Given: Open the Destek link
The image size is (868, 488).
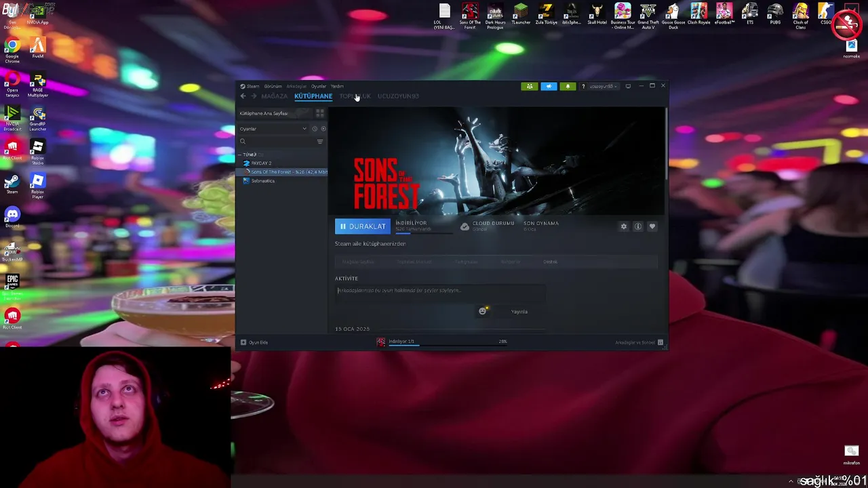Looking at the screenshot, I should 550,262.
